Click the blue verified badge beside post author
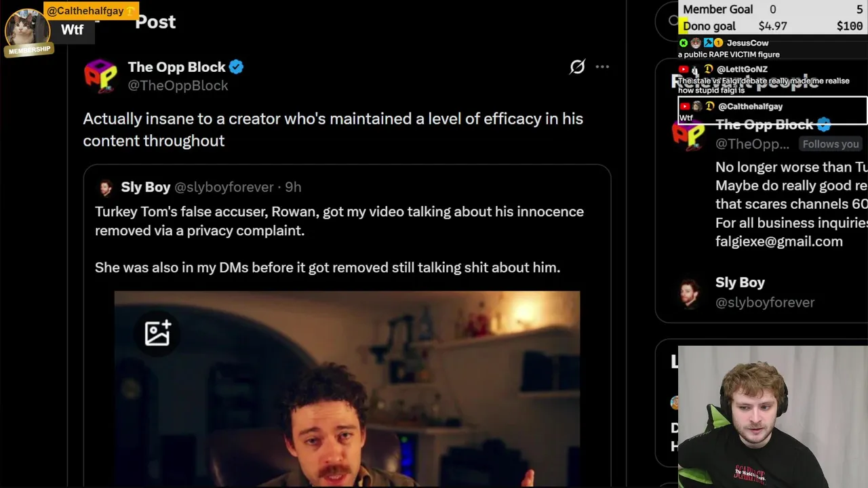Screen dimensions: 868x488 [236, 67]
